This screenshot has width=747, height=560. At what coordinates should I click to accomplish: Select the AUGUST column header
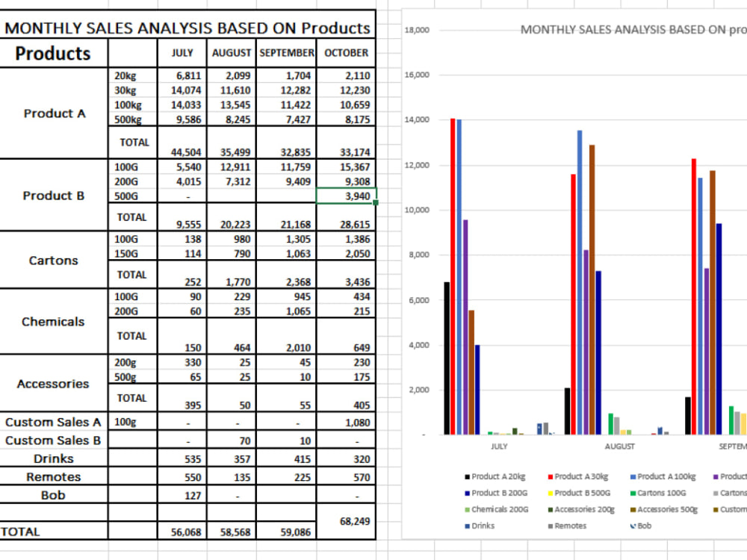click(232, 53)
